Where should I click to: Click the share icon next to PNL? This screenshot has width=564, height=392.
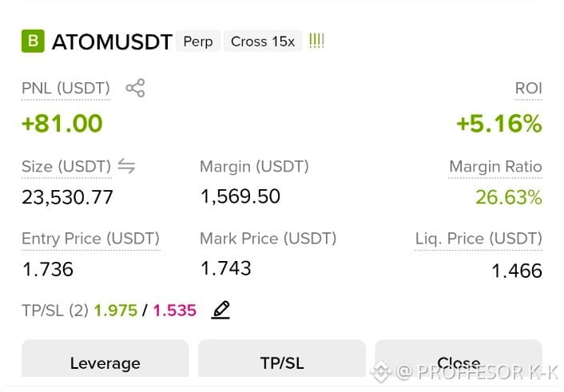click(x=135, y=88)
